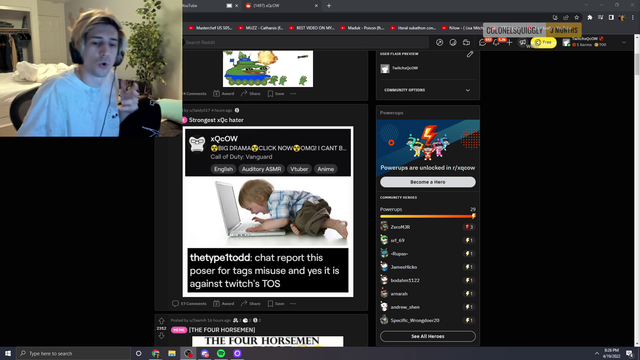The image size is (640, 360).
Task: Bookmark page with star icon
Action: pyautogui.click(x=577, y=18)
